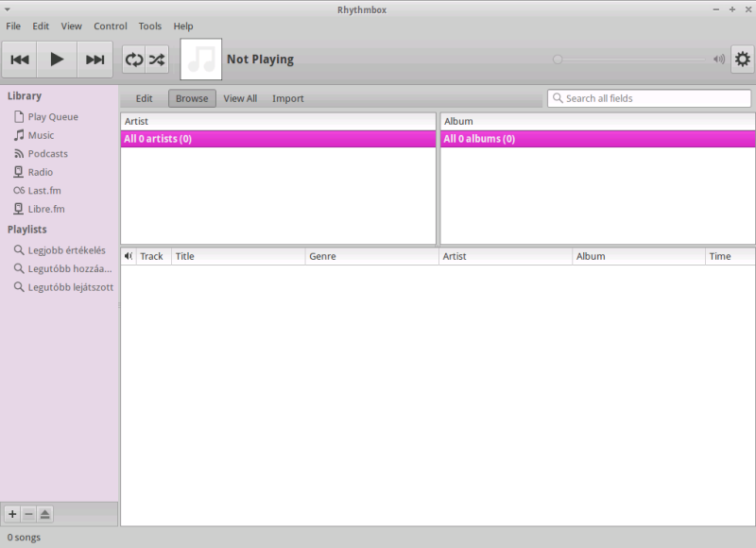This screenshot has width=756, height=548.
Task: Click the Podcasts feed icon
Action: (19, 154)
